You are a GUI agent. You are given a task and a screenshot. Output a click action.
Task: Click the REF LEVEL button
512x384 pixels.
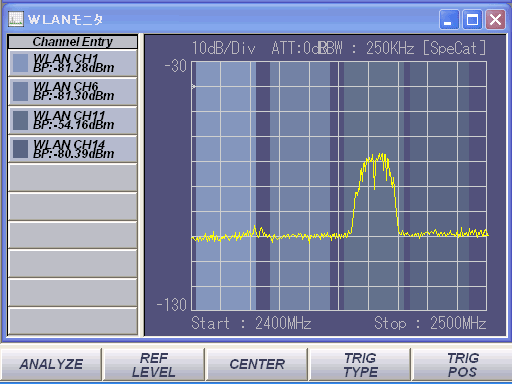[154, 364]
